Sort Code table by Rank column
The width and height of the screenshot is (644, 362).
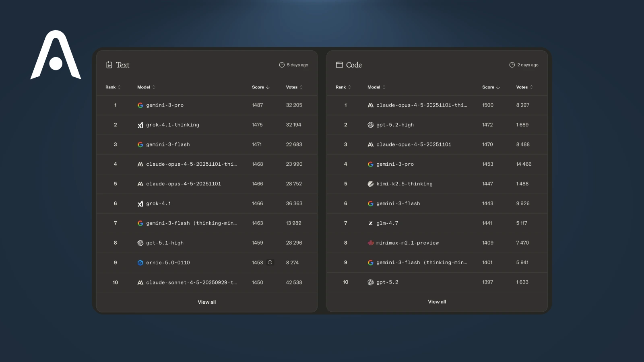343,87
